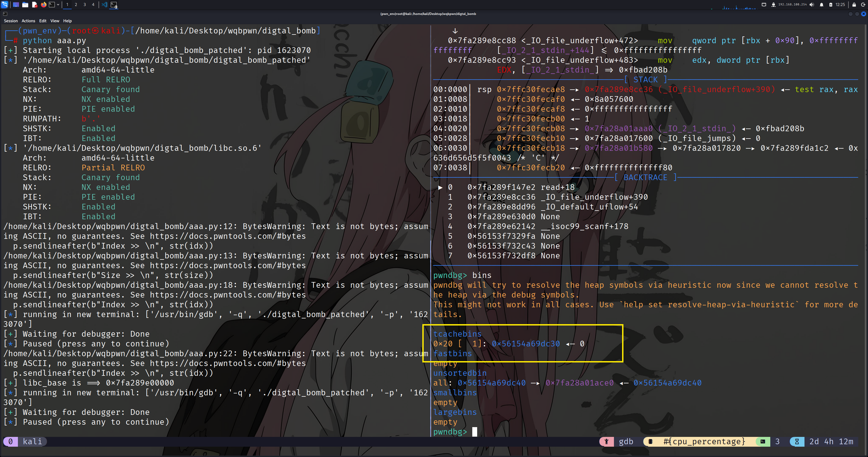Viewport: 868px width, 457px height.
Task: Minimize the terminal window
Action: [x=850, y=14]
